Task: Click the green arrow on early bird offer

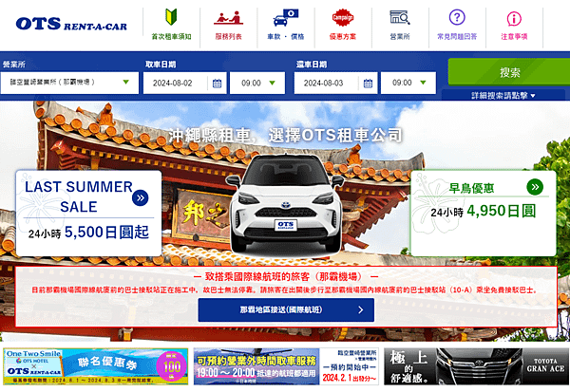Action: (535, 187)
